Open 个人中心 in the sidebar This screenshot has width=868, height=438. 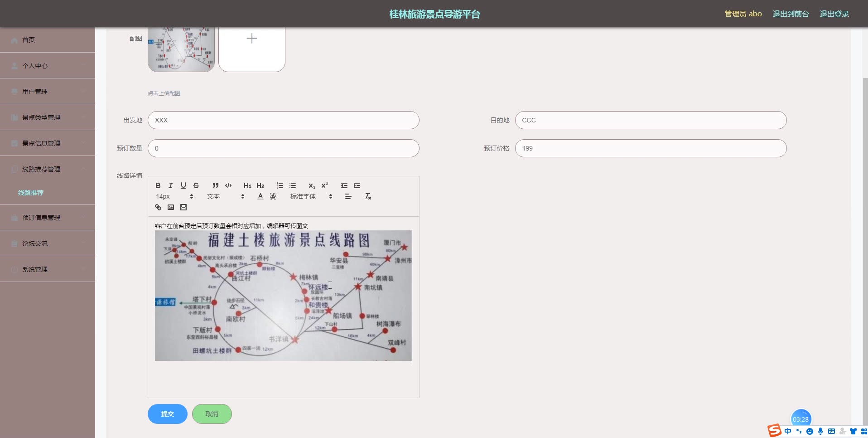[48, 66]
